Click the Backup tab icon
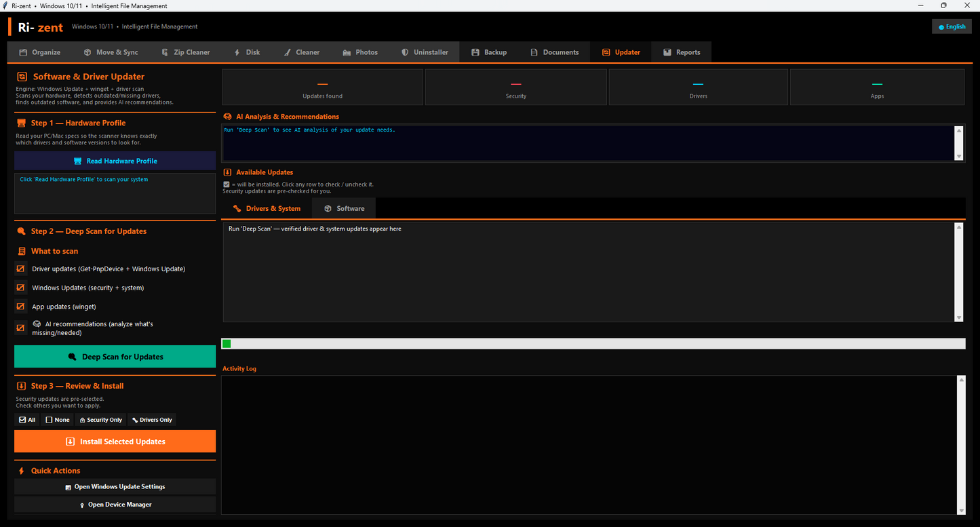The height and width of the screenshot is (527, 980). coord(475,52)
